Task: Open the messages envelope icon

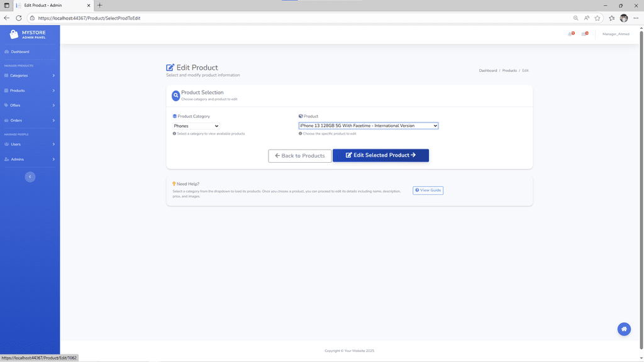Action: point(584,34)
